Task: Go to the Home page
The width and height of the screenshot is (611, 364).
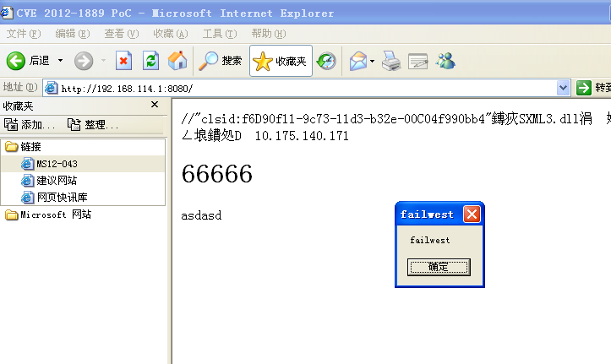Action: [177, 61]
